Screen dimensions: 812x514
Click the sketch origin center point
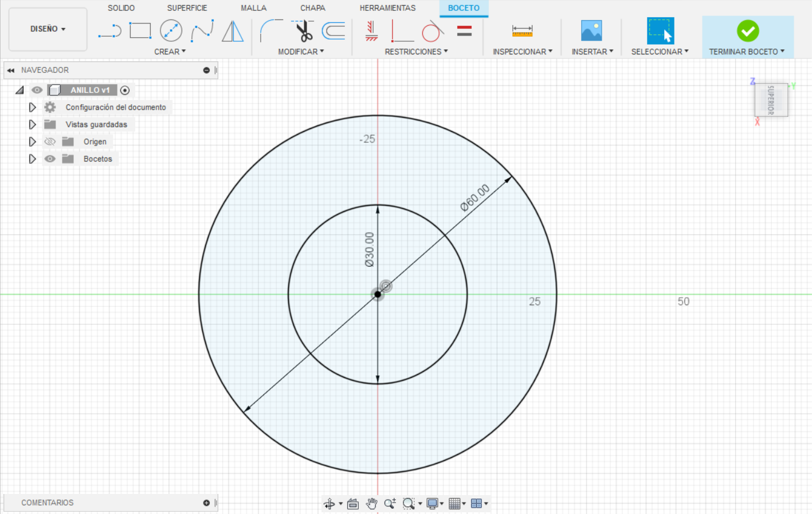click(378, 295)
